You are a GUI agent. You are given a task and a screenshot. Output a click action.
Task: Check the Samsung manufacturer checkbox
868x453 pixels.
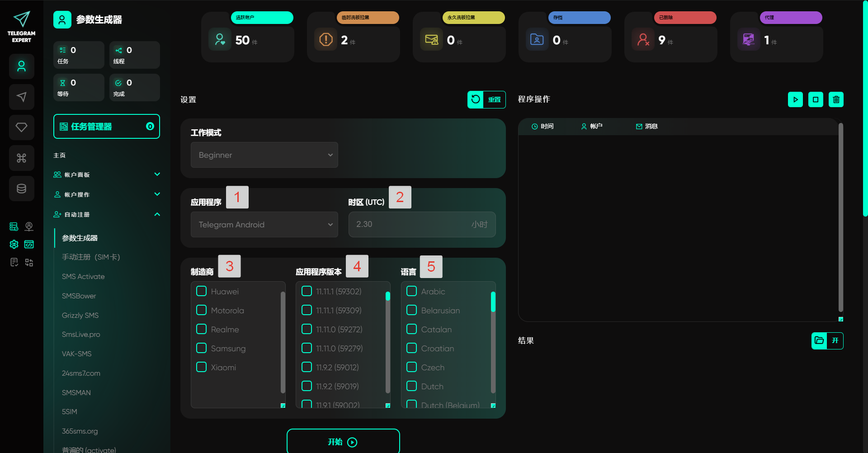point(202,348)
